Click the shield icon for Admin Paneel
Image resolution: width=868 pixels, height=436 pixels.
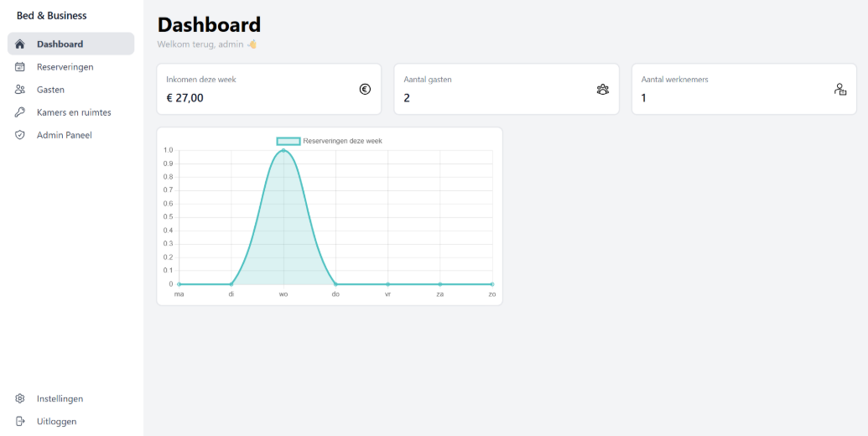click(x=20, y=135)
